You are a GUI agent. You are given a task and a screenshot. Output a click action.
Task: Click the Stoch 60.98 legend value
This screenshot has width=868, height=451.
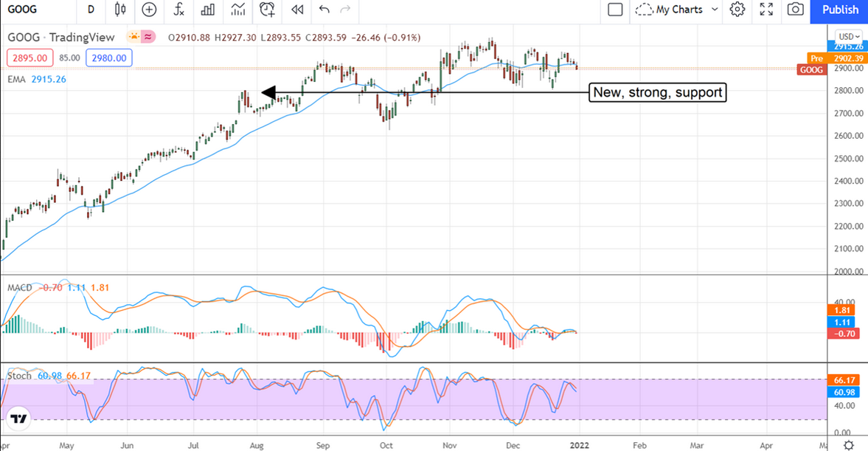(x=50, y=376)
